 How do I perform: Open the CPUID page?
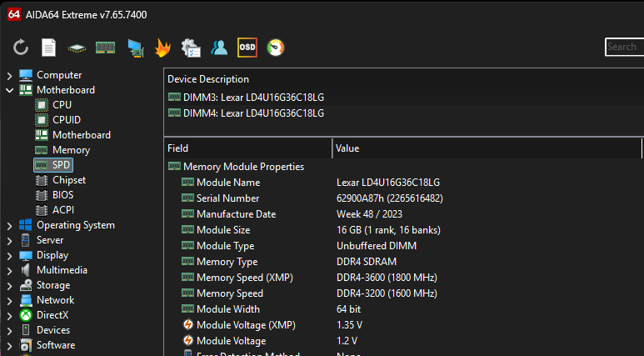[x=67, y=119]
